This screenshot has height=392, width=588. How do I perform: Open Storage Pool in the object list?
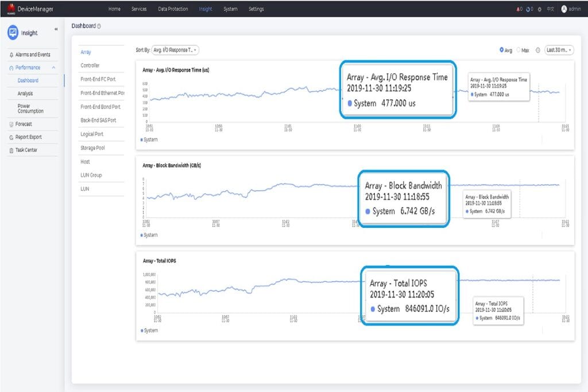[92, 148]
